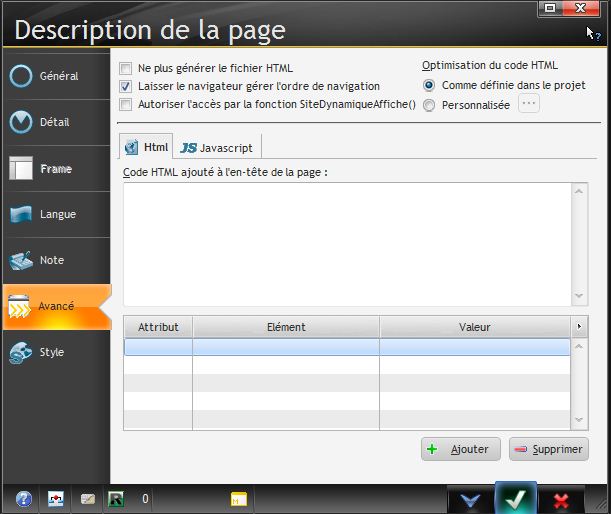Screen dimensions: 611x514
Task: Click the JS icon on Javascript tab
Action: pos(189,148)
